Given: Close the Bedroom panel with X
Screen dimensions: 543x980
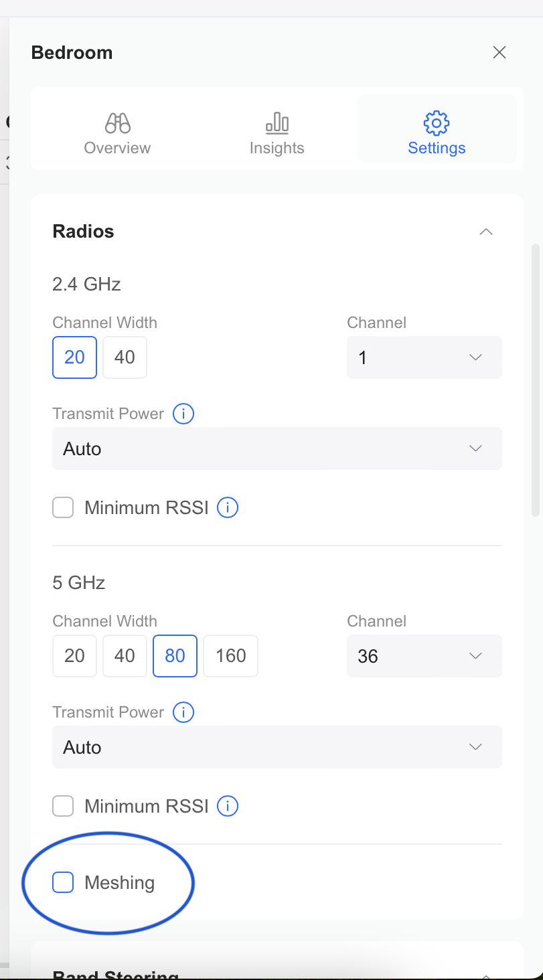Looking at the screenshot, I should click(x=499, y=53).
